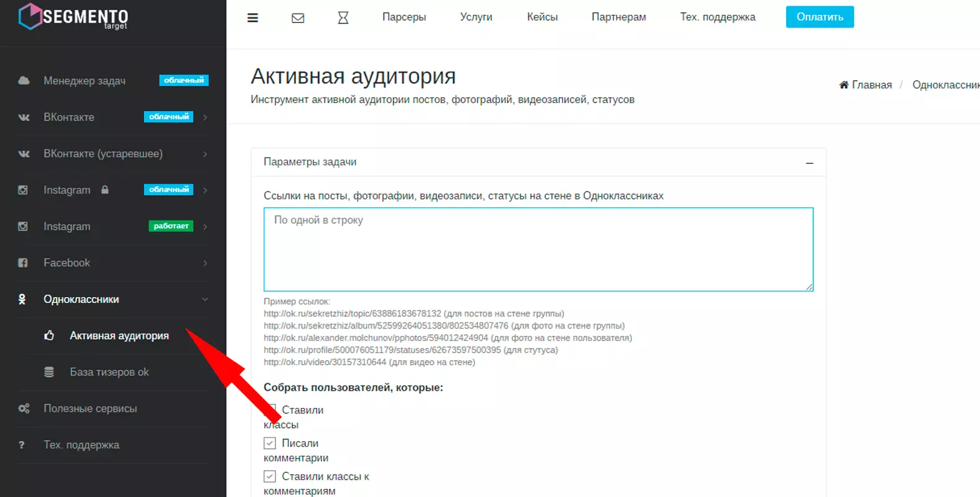Toggle the Писали комментарии checkbox
Image resolution: width=980 pixels, height=497 pixels.
pos(269,443)
